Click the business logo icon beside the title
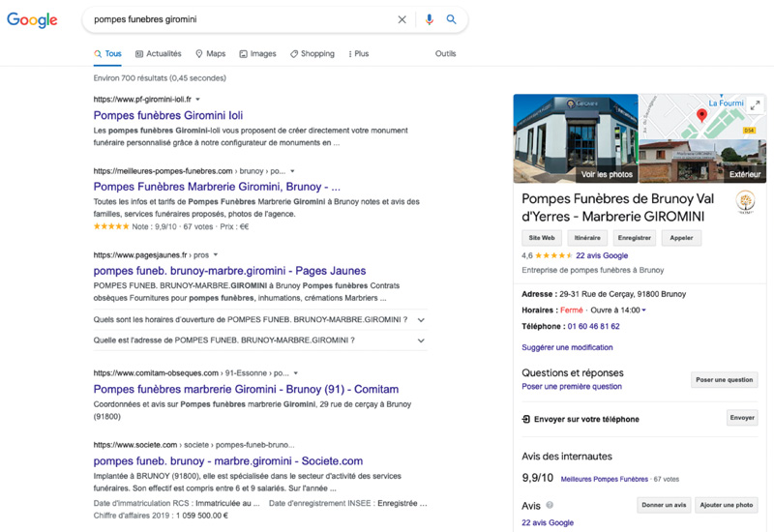The height and width of the screenshot is (532, 774). (745, 202)
